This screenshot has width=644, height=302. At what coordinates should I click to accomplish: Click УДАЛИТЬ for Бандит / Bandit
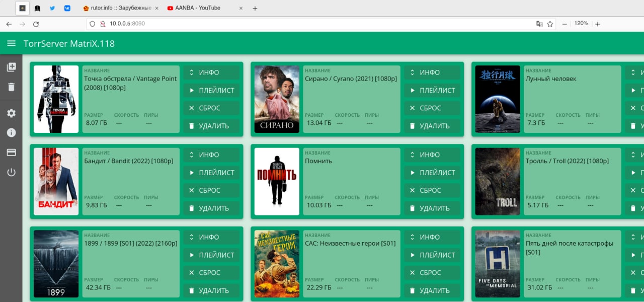211,208
